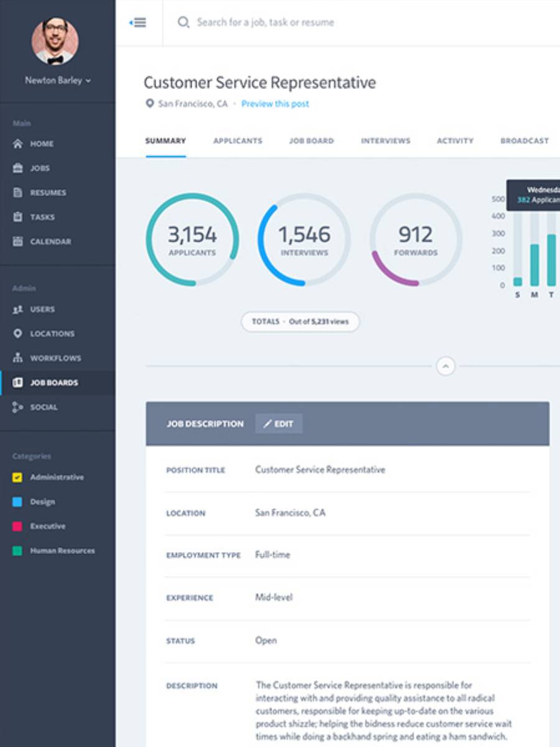Select the Tasks clipboard icon
The width and height of the screenshot is (560, 747).
tap(18, 217)
